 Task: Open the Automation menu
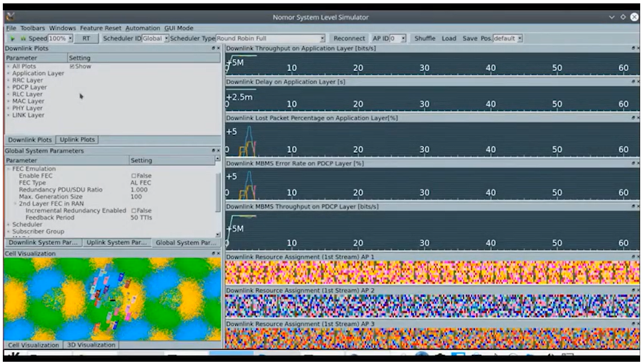tap(143, 28)
